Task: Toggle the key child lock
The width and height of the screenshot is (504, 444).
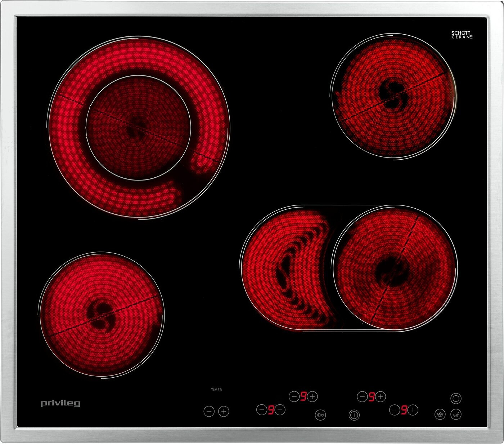Action: pos(320,415)
